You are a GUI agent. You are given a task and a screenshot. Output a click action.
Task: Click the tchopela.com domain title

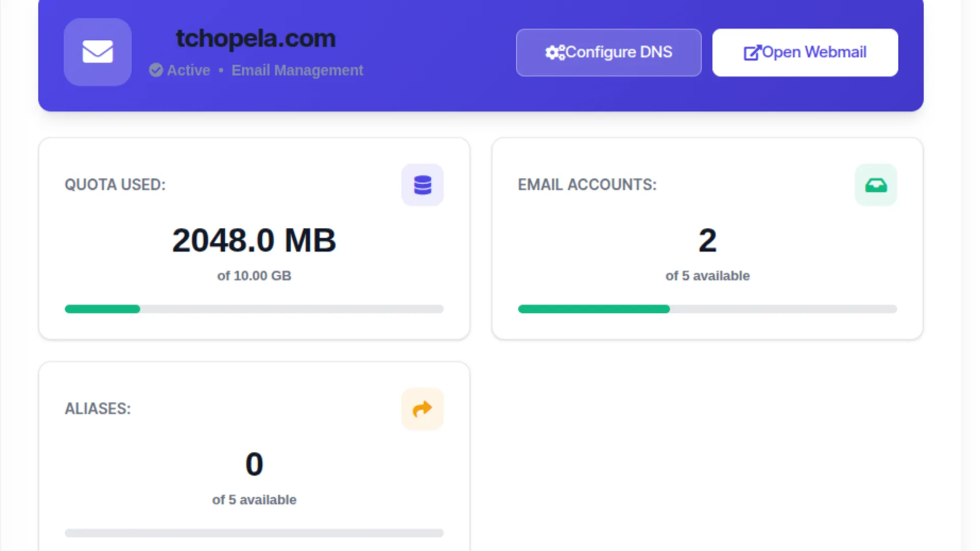coord(255,38)
